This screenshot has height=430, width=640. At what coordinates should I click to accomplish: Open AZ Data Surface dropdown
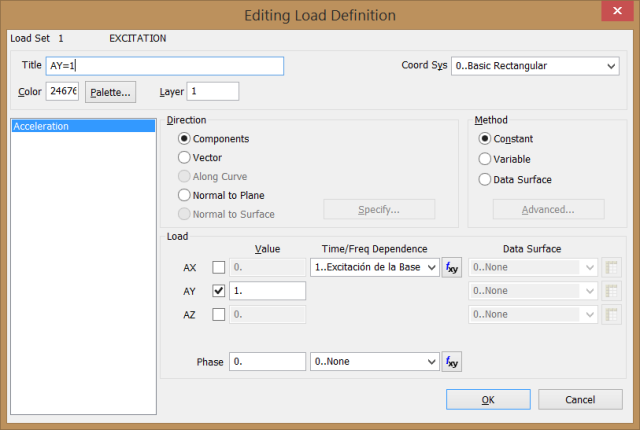[533, 315]
